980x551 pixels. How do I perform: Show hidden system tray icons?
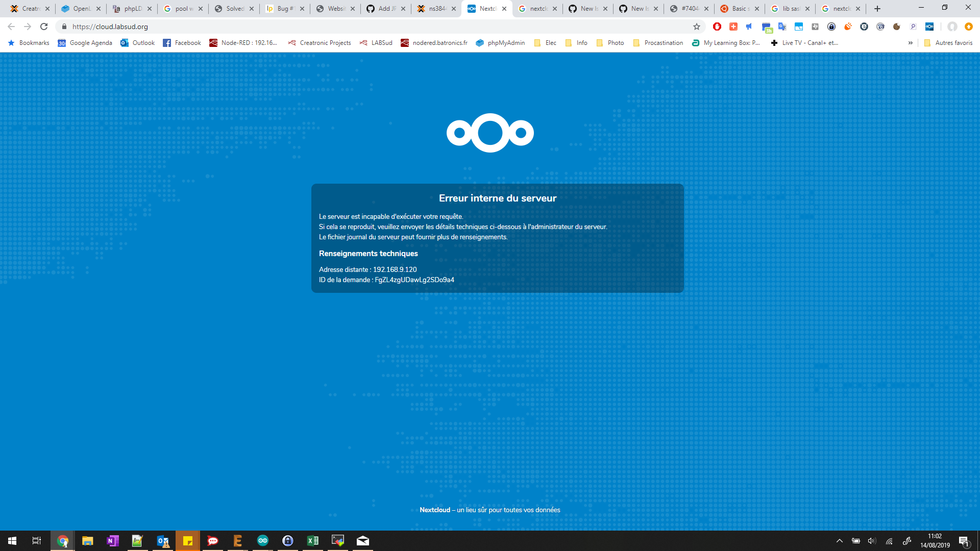839,541
